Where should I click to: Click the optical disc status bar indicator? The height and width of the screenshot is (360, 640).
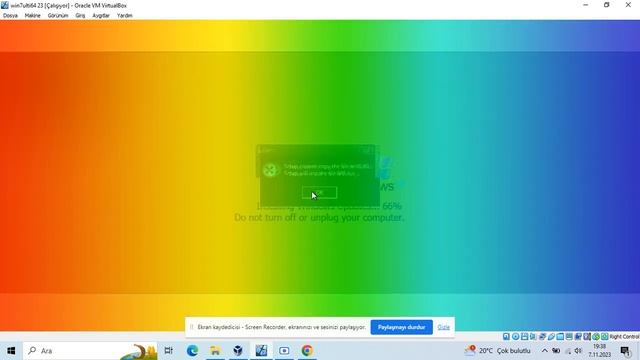[516, 337]
